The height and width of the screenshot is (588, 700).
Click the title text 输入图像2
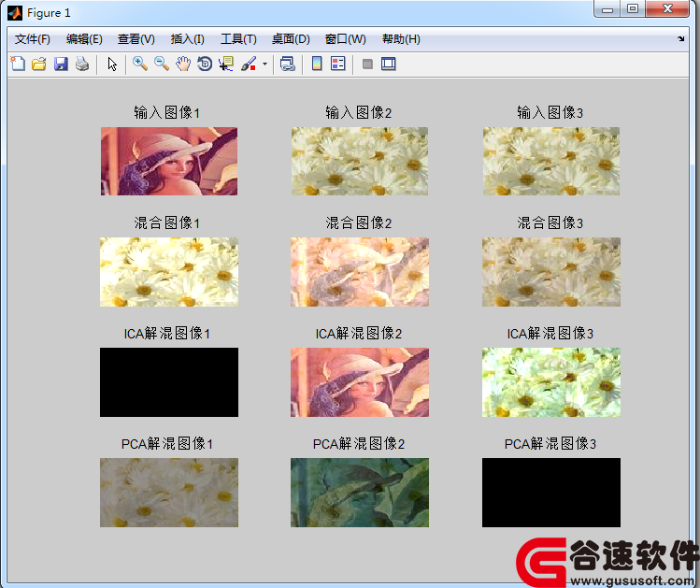[x=359, y=112]
